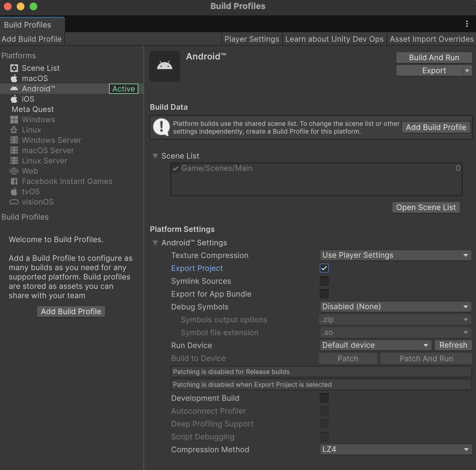Open the three-dot window options menu
Screen dimensions: 476x470
click(x=467, y=24)
